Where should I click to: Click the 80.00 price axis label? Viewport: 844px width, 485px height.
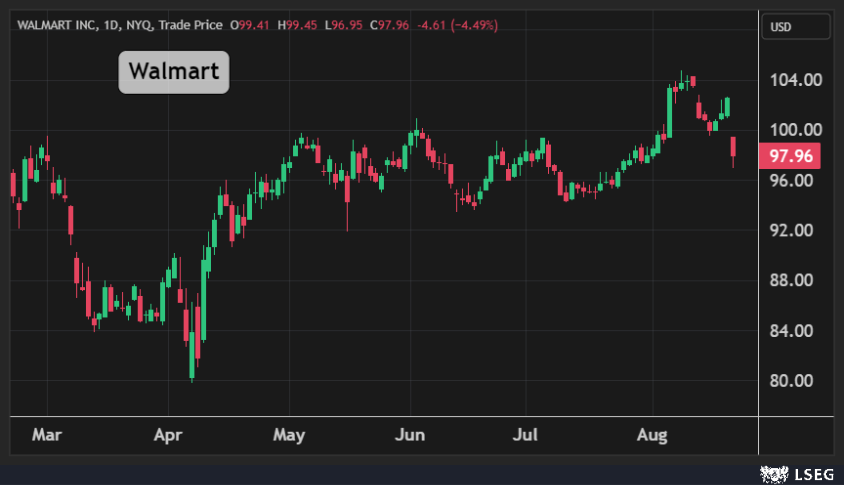[792, 381]
